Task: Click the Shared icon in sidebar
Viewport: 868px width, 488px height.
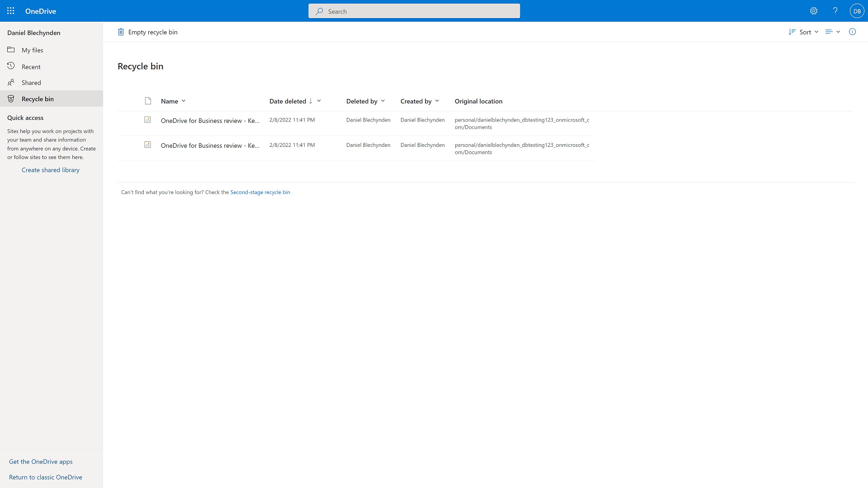Action: [x=11, y=82]
